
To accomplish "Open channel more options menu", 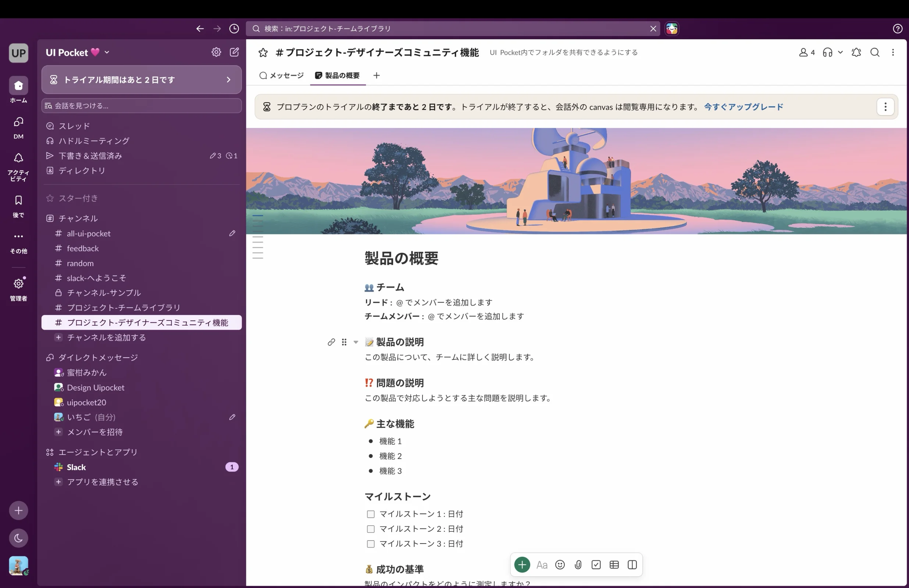I will [x=893, y=53].
